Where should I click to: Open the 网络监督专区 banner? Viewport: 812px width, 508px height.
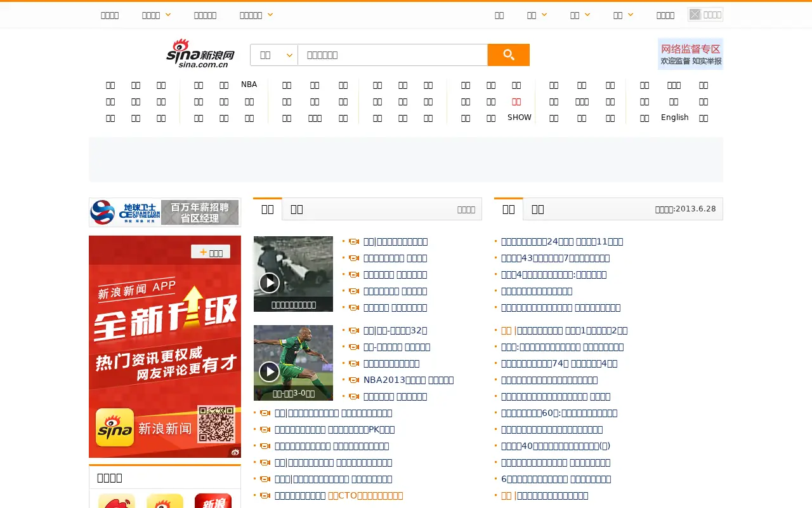690,54
